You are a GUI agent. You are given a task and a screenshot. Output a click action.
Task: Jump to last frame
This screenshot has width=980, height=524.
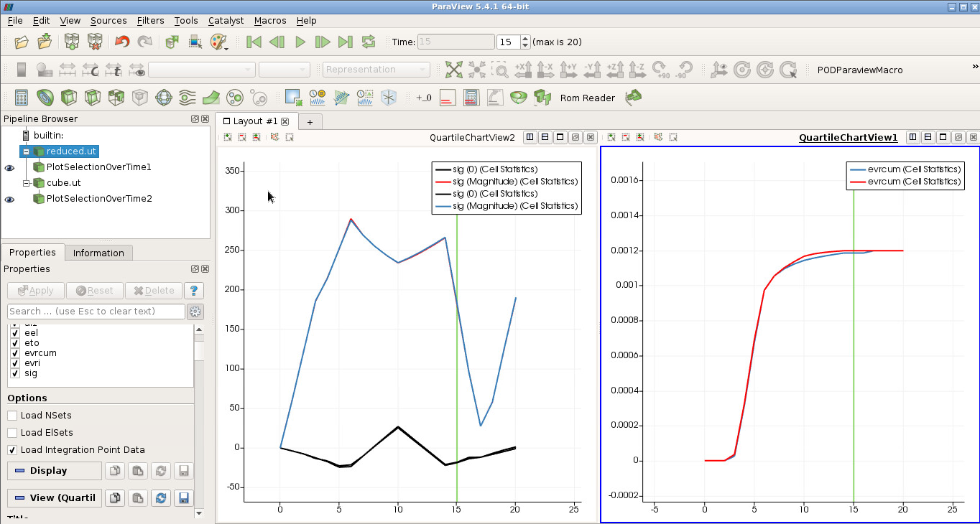(346, 42)
